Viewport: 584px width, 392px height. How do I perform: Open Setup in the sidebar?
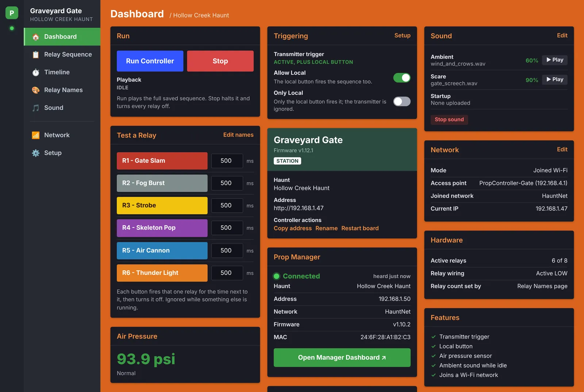62,153
